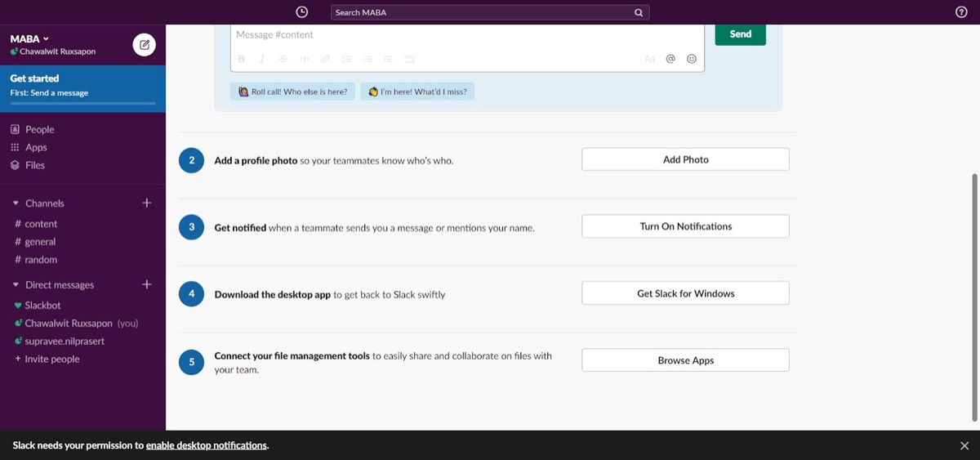Click the code block icon
The width and height of the screenshot is (980, 460).
[410, 59]
